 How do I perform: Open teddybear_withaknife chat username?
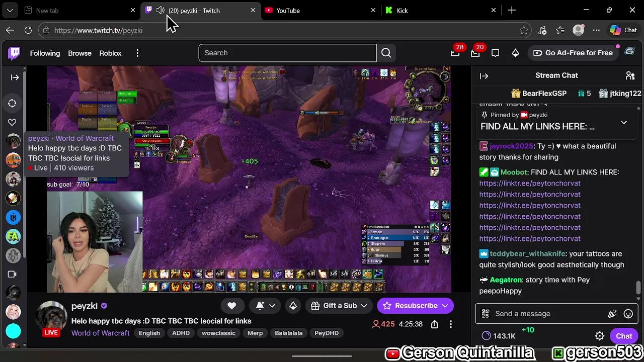pos(528,254)
